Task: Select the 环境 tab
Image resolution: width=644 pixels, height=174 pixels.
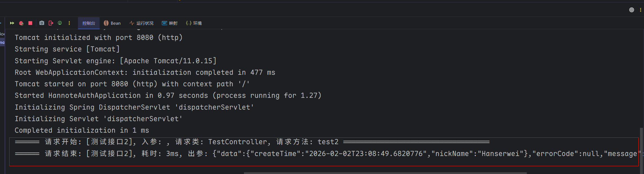Action: pos(194,23)
